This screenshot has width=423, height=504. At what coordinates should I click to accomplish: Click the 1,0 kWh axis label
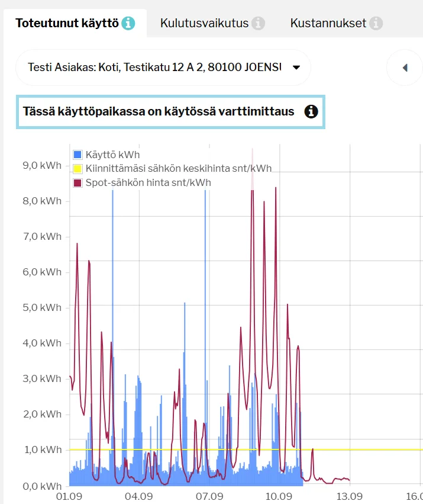[x=43, y=450]
